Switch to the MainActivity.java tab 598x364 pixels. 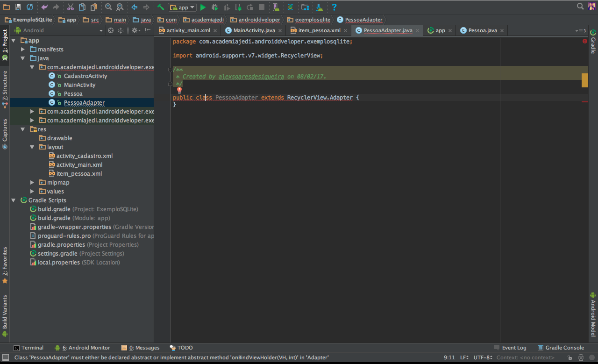254,30
